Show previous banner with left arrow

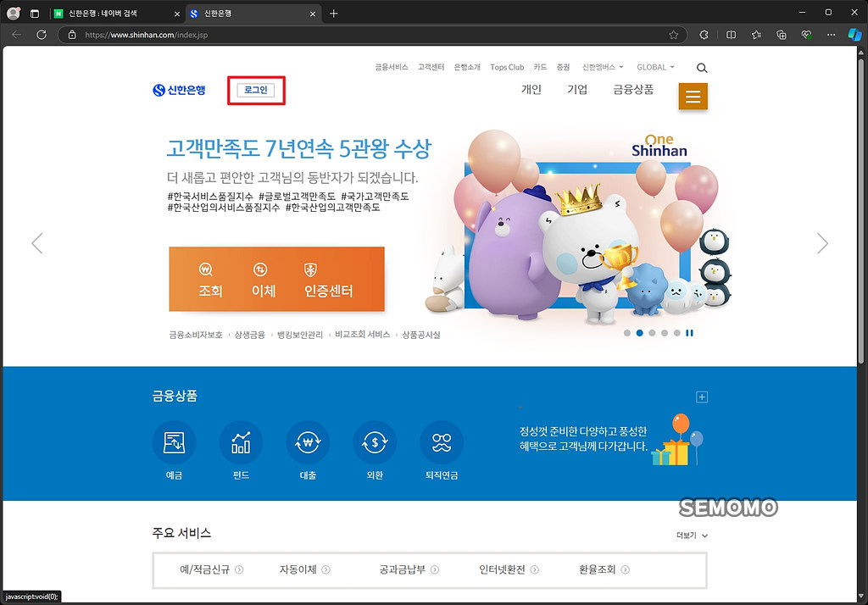(x=37, y=243)
